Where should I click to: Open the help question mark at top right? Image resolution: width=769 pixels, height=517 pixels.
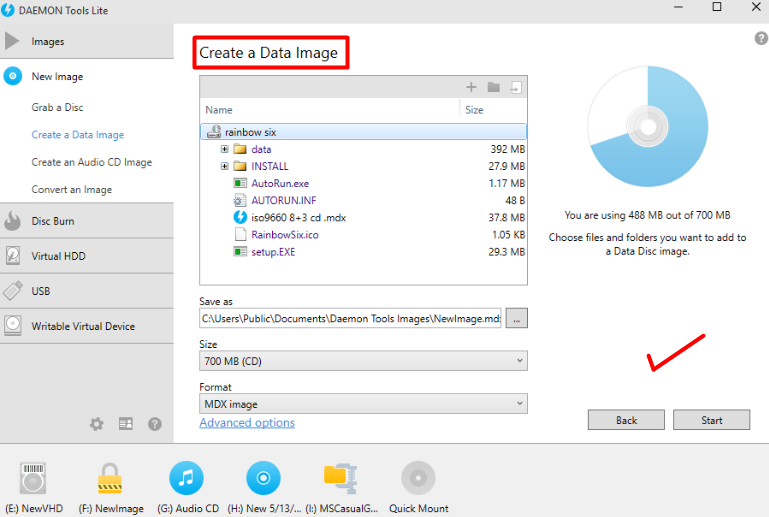click(761, 38)
